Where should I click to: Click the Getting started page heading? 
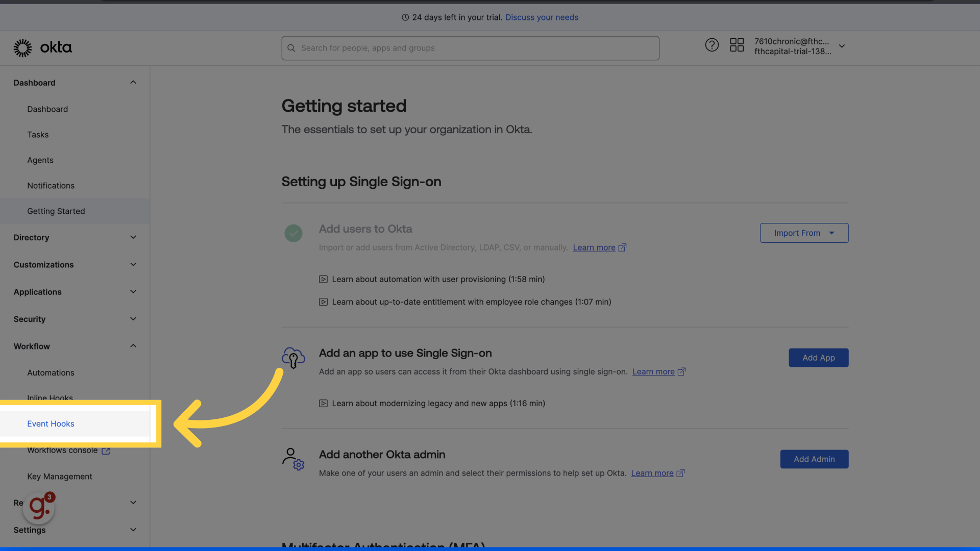pos(344,106)
